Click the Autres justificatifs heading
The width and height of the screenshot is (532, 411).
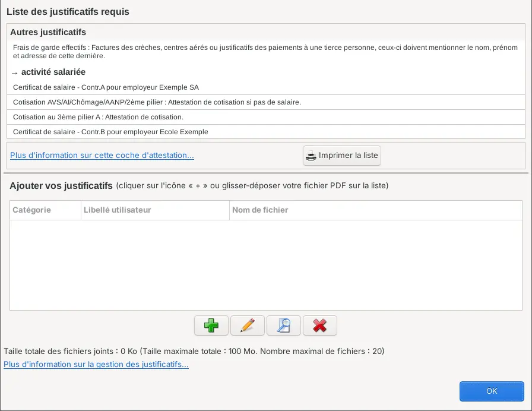[48, 32]
